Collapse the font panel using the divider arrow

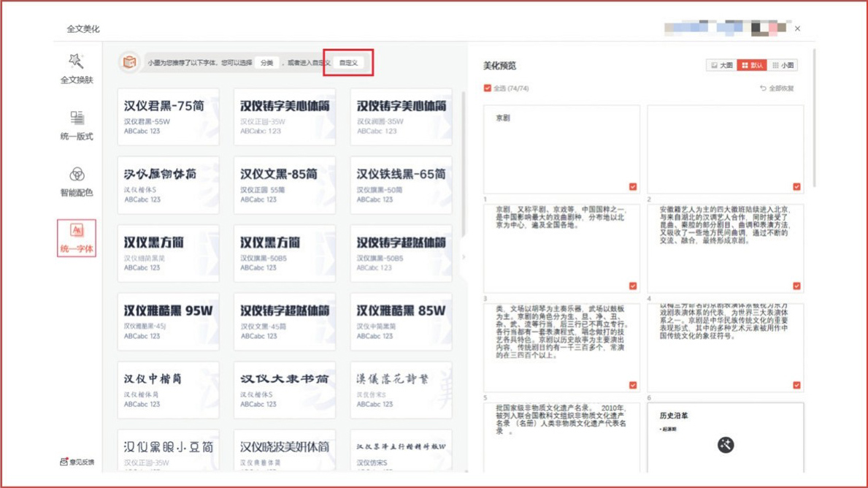coord(464,257)
